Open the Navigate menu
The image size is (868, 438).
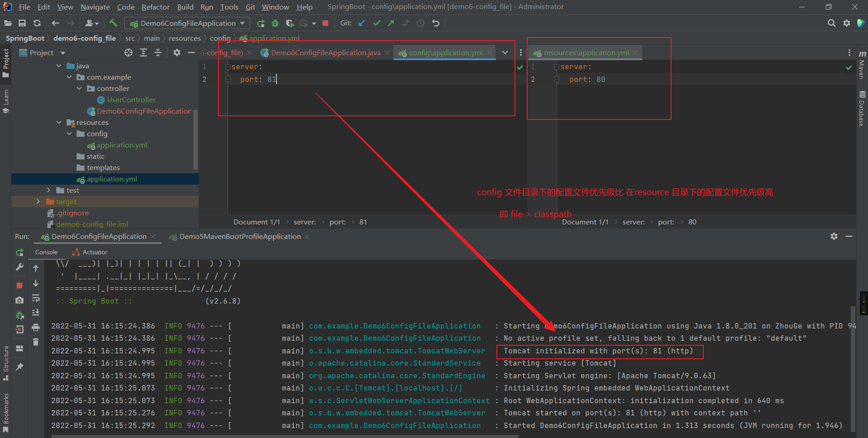pos(95,7)
